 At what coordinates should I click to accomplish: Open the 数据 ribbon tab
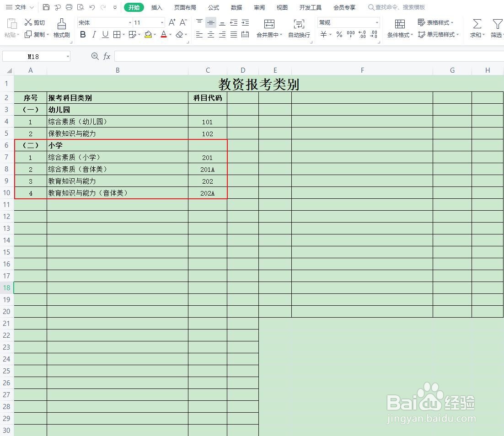236,7
